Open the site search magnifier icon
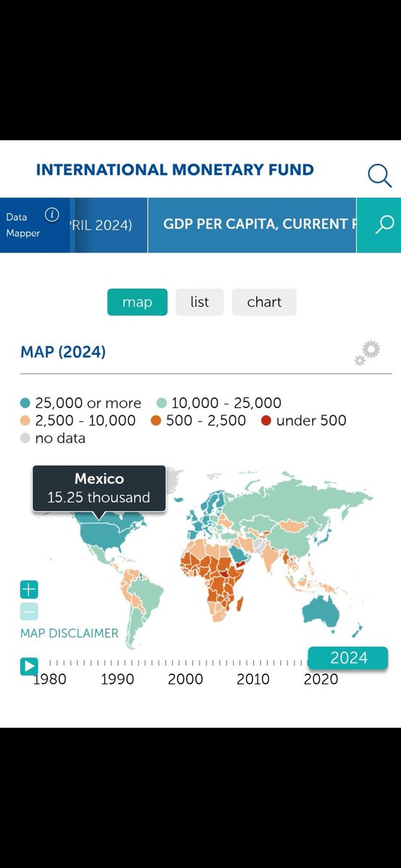 point(379,175)
